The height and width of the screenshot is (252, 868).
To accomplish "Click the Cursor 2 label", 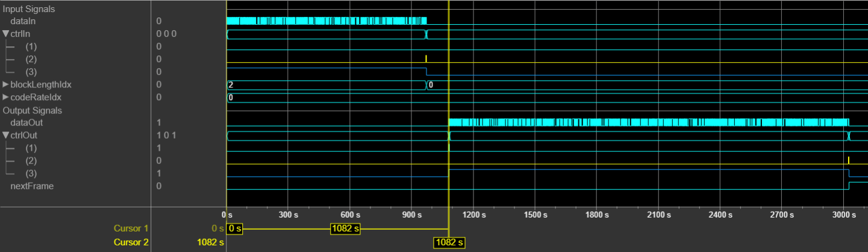I will coord(131,242).
